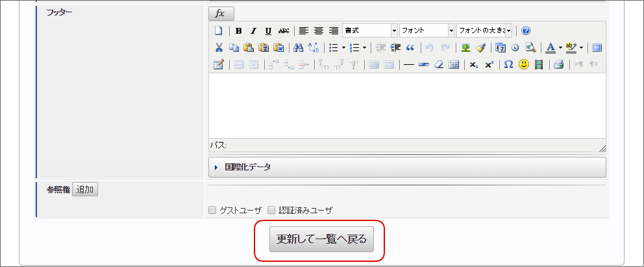Check the ゲストユーザ checkbox
This screenshot has width=644, height=267.
point(212,211)
